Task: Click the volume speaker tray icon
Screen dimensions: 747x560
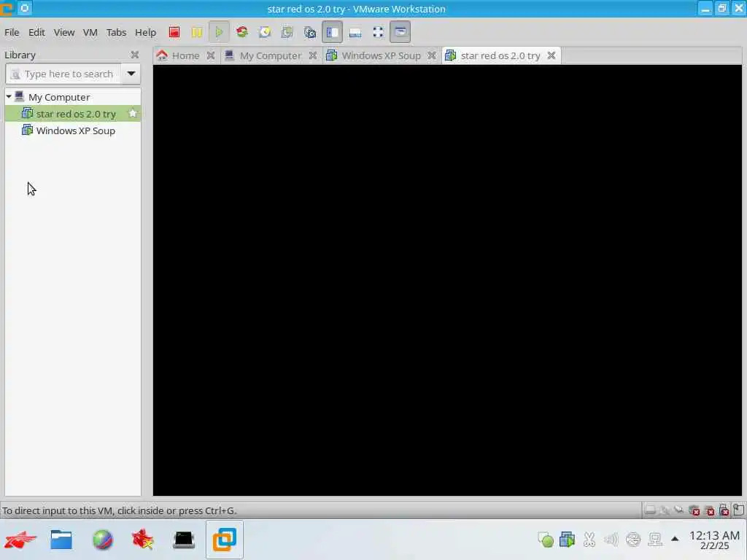Action: click(611, 540)
